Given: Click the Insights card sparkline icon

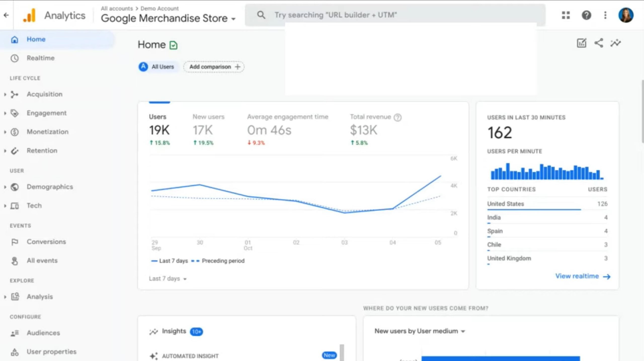Looking at the screenshot, I should point(153,332).
